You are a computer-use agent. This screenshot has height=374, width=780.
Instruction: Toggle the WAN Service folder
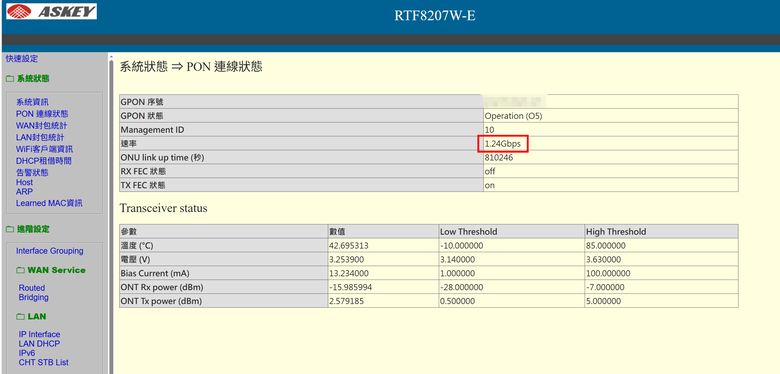point(51,270)
